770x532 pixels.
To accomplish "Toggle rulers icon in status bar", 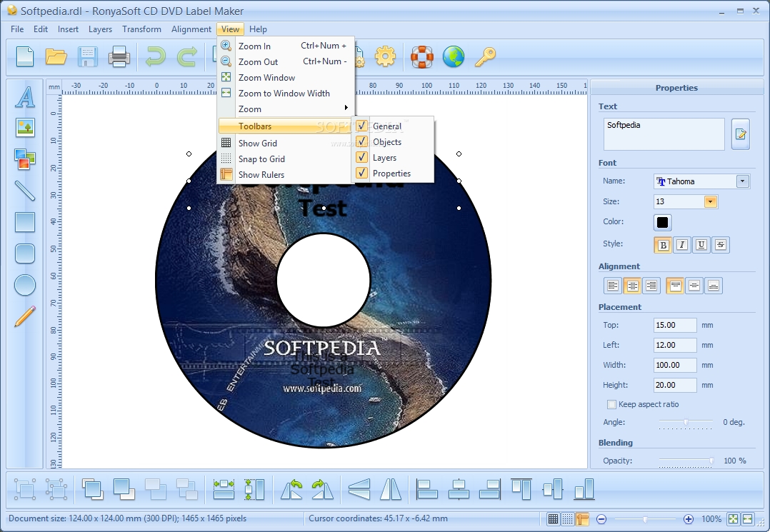I will [582, 519].
